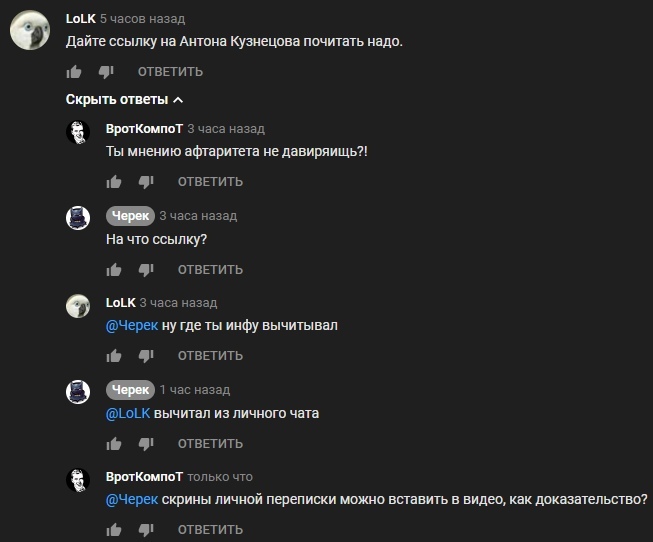Like the reply "ну где ты инфу вычитывал"

114,356
